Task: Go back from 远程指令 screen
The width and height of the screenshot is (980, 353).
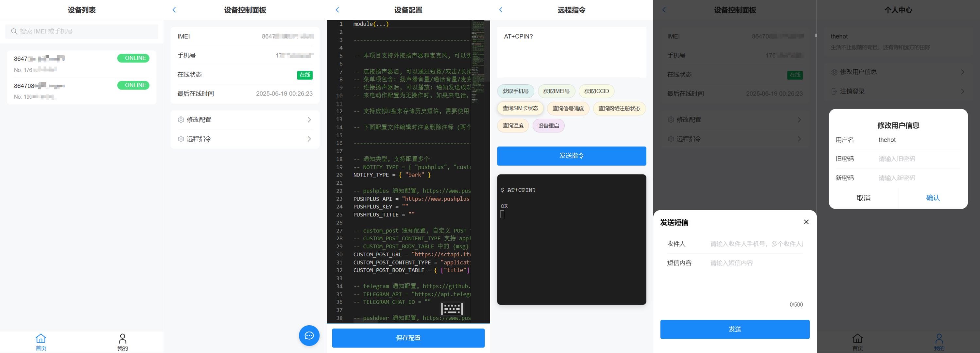Action: click(x=501, y=10)
